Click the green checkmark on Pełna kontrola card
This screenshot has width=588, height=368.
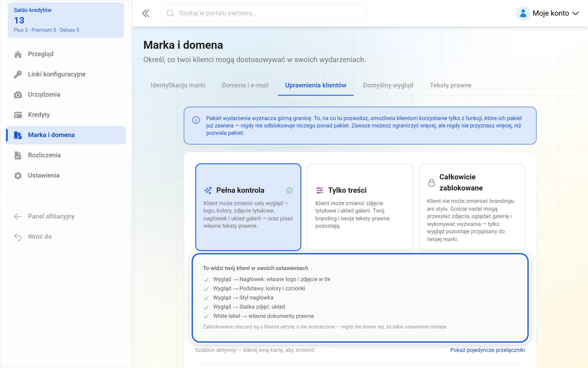tap(290, 190)
